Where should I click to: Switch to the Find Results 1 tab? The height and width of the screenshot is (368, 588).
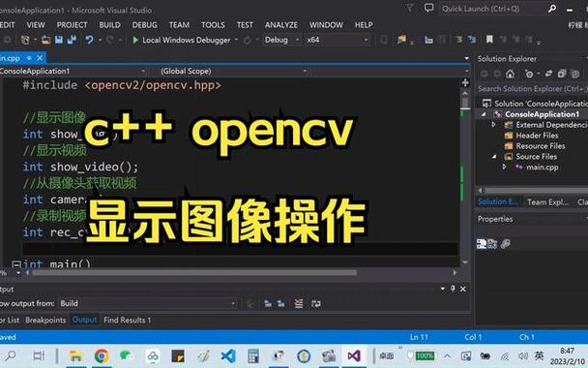[x=127, y=320]
